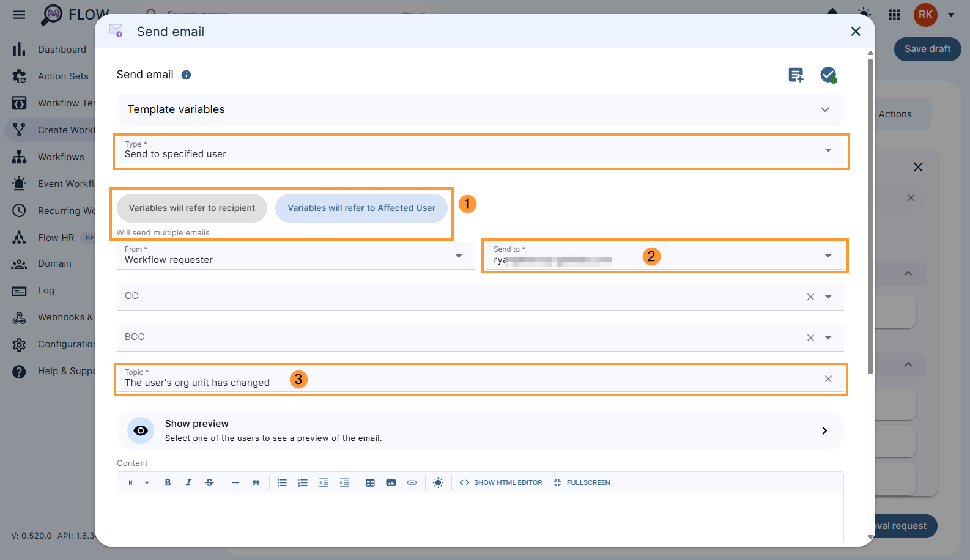
Task: Select Variables will refer to recipient
Action: tap(192, 208)
